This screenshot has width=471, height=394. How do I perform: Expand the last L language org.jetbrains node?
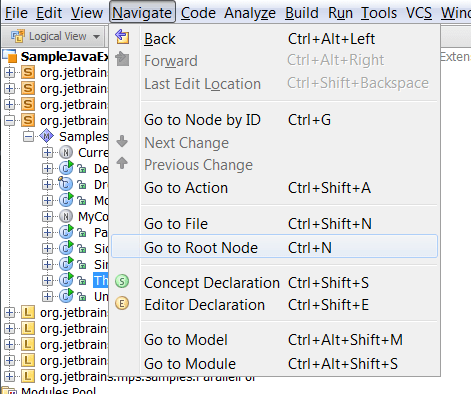[x=10, y=377]
